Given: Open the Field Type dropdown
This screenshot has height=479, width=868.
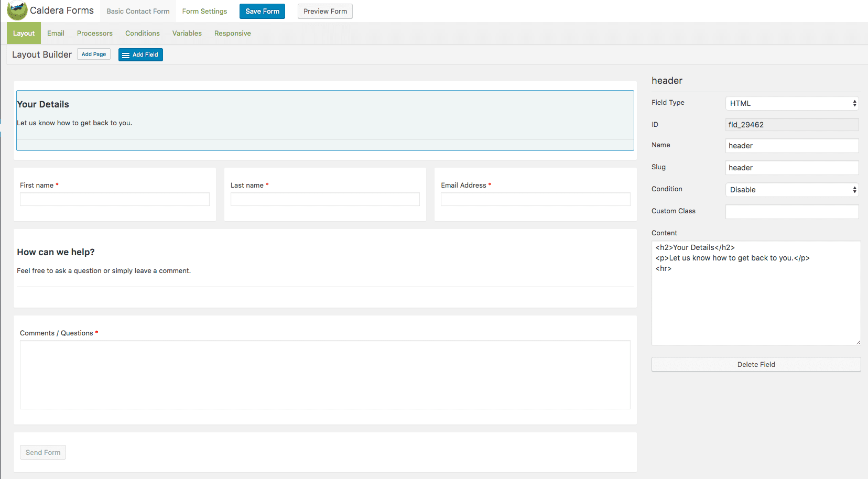Looking at the screenshot, I should pos(791,103).
